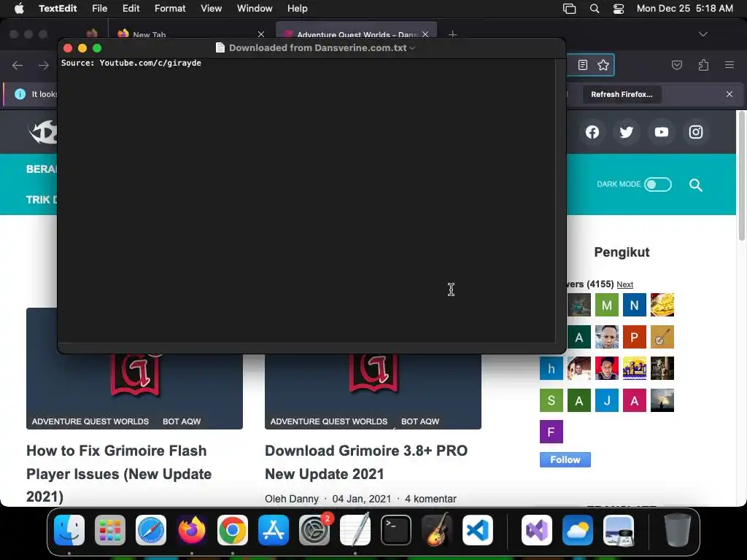This screenshot has width=747, height=560.
Task: Click the purple F follower avatar
Action: [x=551, y=432]
